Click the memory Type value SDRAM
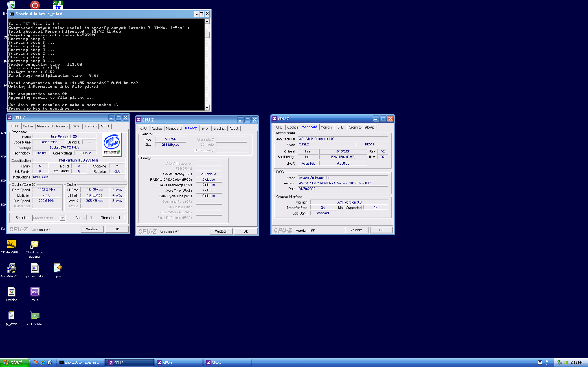The height and width of the screenshot is (367, 588). coord(171,140)
